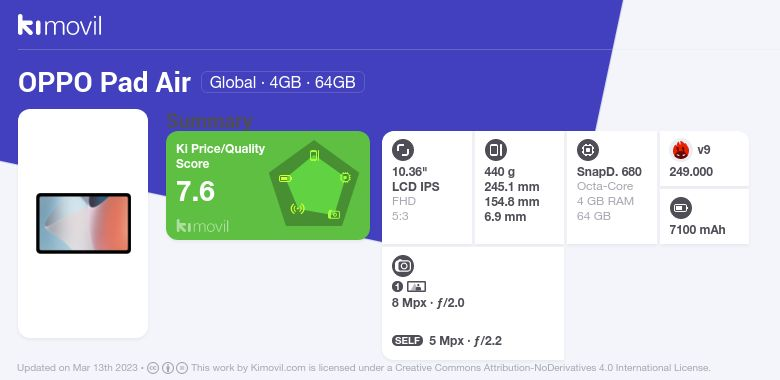Open the OPPO Pad Air tablet thumbnail

pyautogui.click(x=84, y=223)
